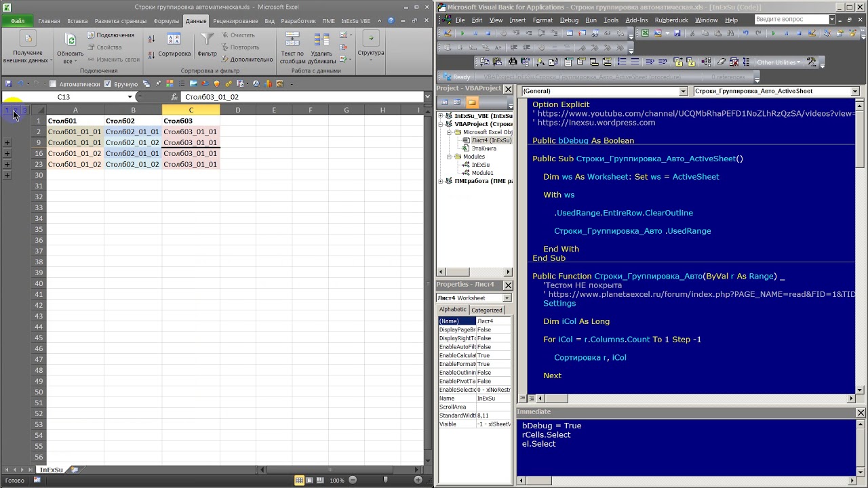Click the insert new worksheet tab icon
Screen dimensions: 868x488
(75, 470)
